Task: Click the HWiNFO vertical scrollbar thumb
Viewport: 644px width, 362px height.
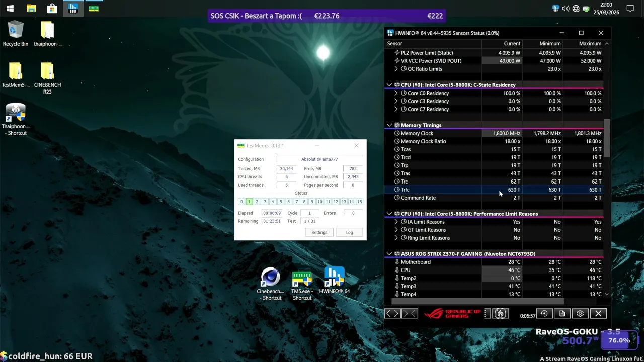Action: pyautogui.click(x=607, y=138)
